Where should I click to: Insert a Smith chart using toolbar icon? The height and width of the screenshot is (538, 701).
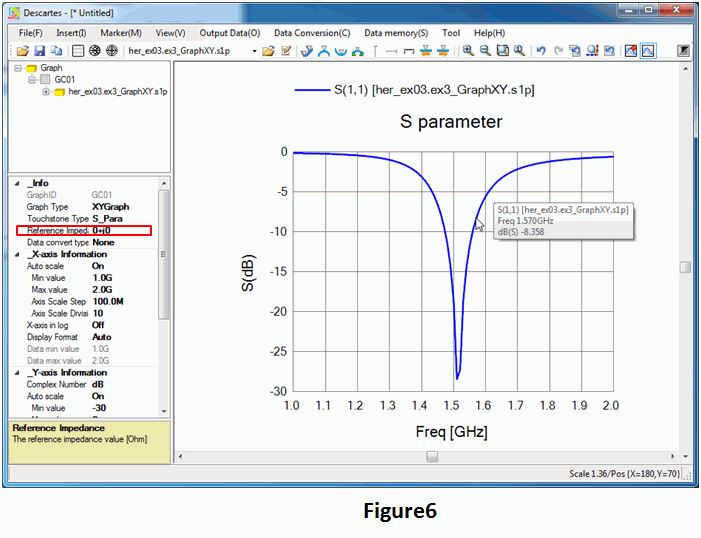95,51
